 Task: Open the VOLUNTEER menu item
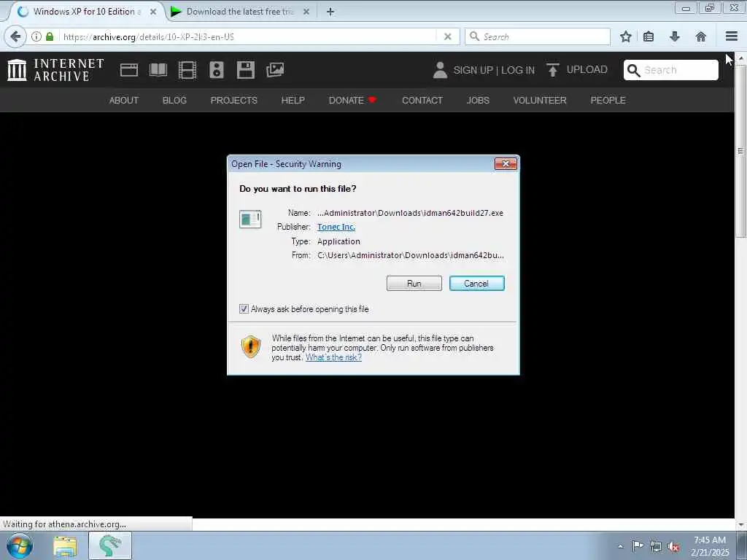[540, 101]
